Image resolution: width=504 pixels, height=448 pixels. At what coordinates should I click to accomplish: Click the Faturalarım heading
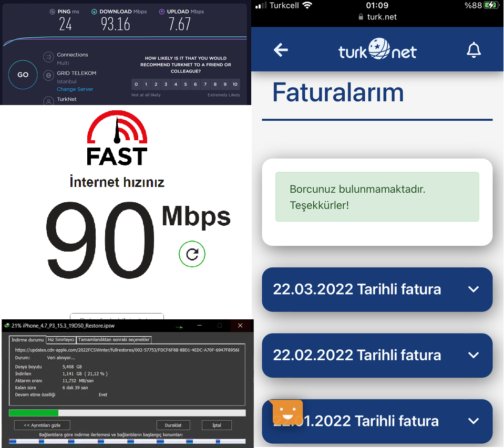coord(338,92)
